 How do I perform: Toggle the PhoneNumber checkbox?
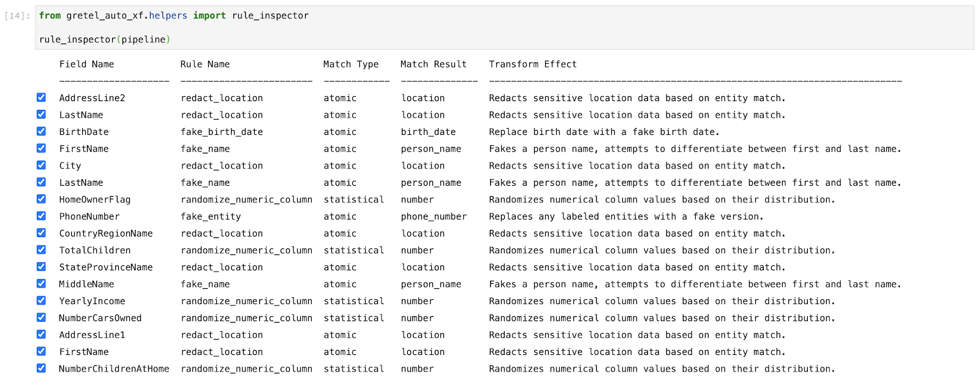pyautogui.click(x=41, y=216)
